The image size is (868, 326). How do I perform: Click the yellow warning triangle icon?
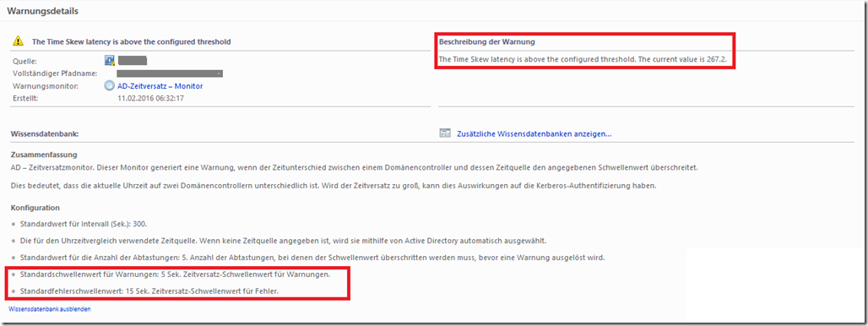pyautogui.click(x=19, y=41)
